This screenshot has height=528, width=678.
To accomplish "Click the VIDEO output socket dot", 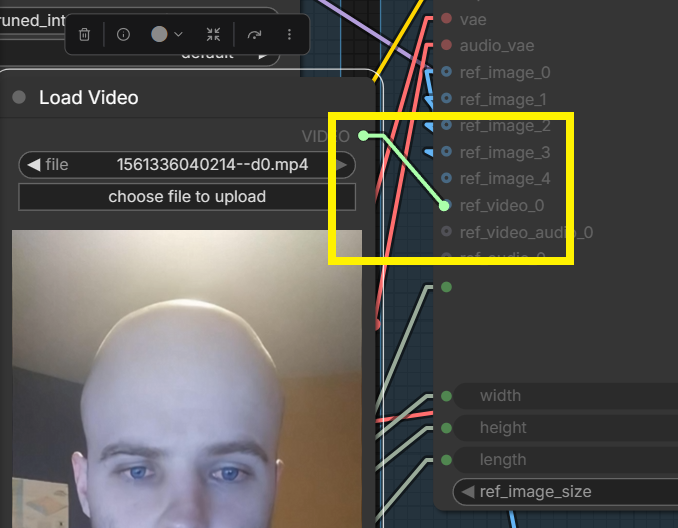I will point(364,136).
